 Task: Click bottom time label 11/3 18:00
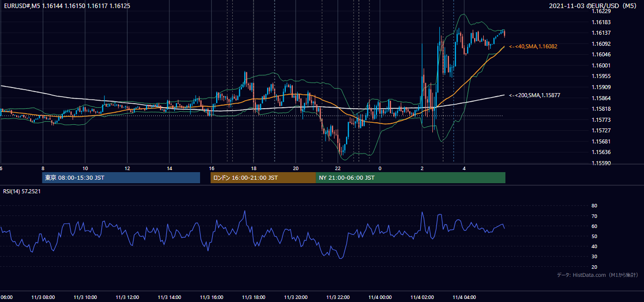(253, 297)
